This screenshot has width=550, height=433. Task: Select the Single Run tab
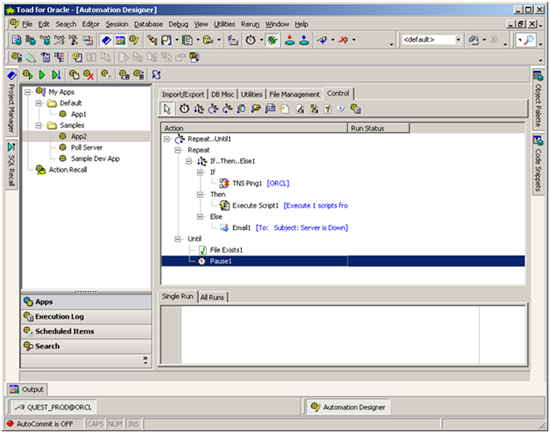tap(177, 297)
